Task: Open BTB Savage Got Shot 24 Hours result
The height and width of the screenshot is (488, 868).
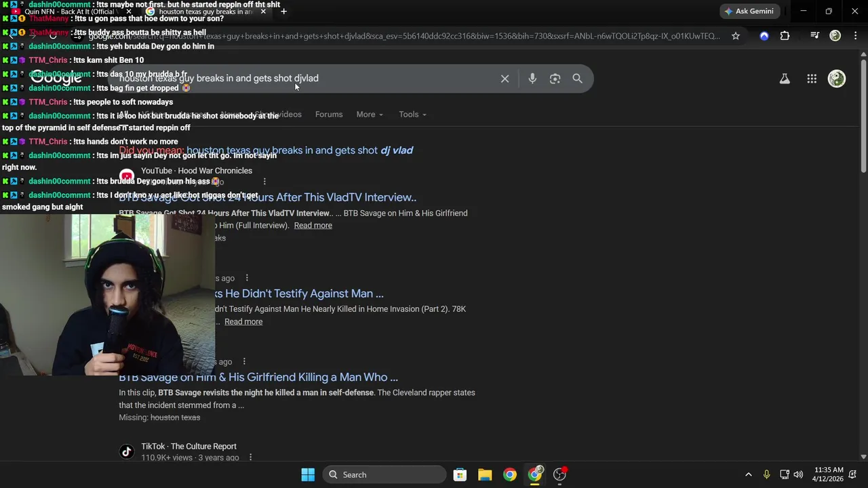Action: (x=267, y=197)
